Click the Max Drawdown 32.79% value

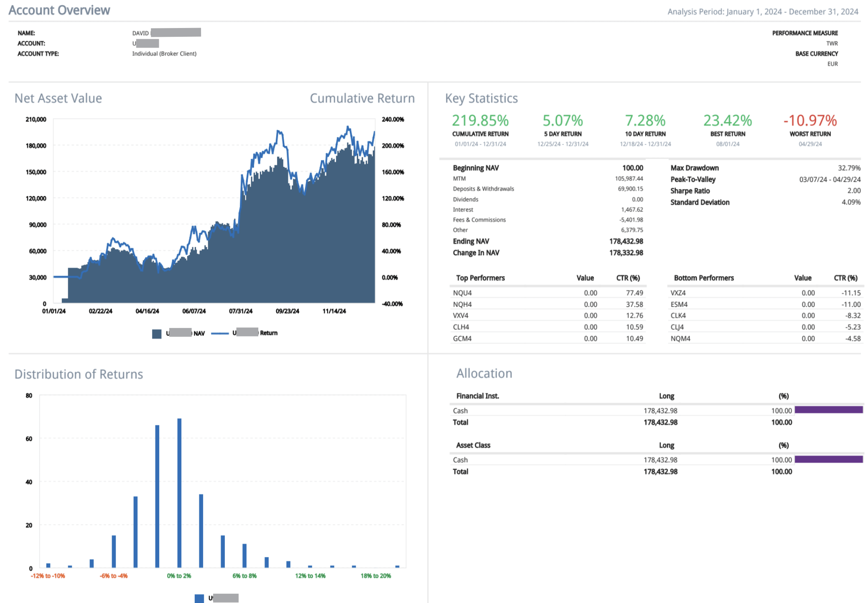(849, 168)
